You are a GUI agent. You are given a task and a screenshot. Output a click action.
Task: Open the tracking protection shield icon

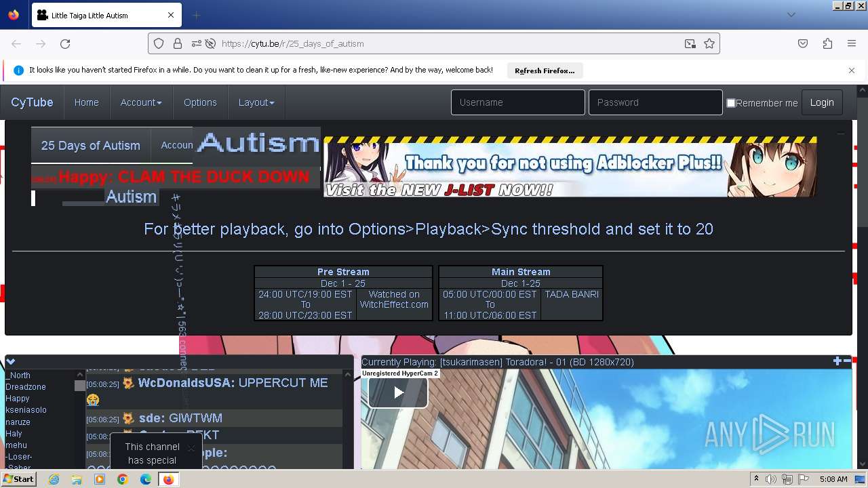point(159,43)
